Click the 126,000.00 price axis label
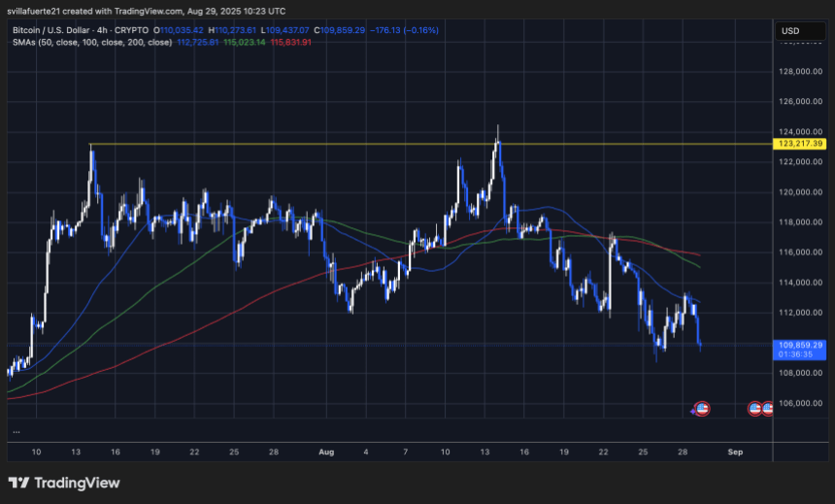This screenshot has height=504, width=835. [x=801, y=101]
